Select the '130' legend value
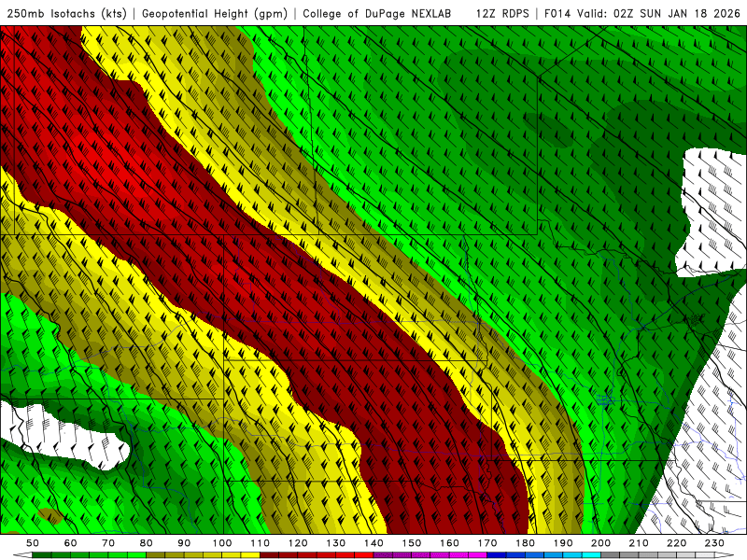This screenshot has width=747, height=560. (x=336, y=543)
